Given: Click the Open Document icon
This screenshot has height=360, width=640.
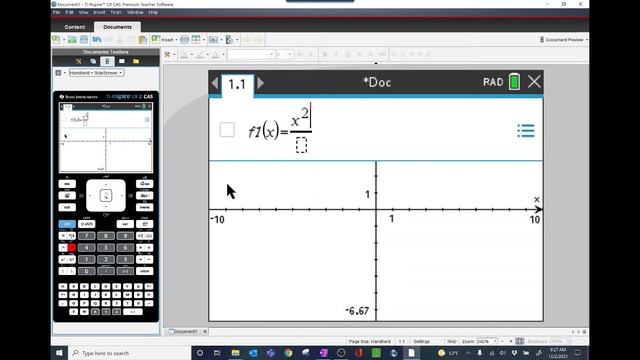Looking at the screenshot, I should (x=72, y=40).
